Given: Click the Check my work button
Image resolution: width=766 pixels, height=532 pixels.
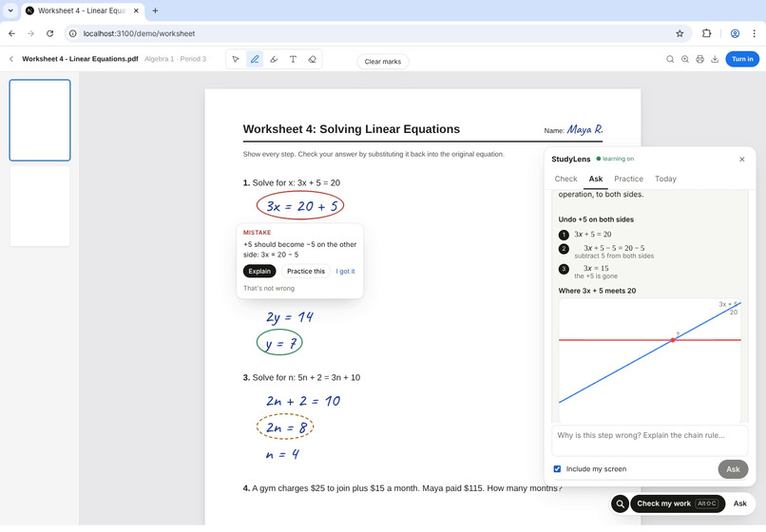Looking at the screenshot, I should point(677,503).
